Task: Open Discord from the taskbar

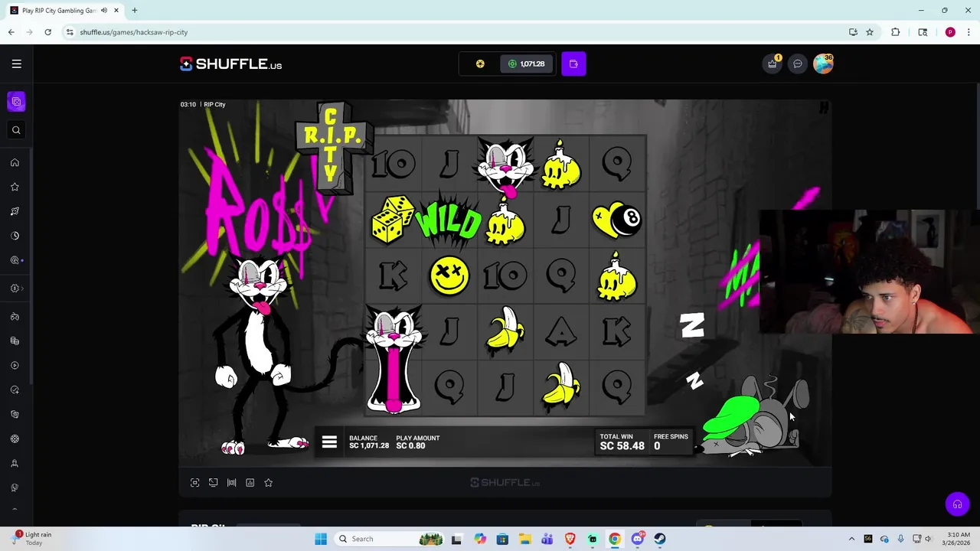Action: click(638, 539)
